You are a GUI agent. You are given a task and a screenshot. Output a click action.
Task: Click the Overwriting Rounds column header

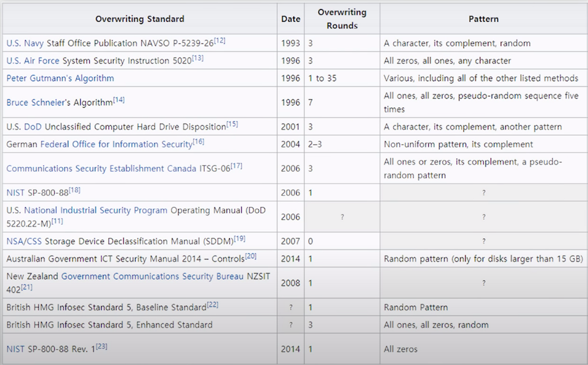coord(342,19)
